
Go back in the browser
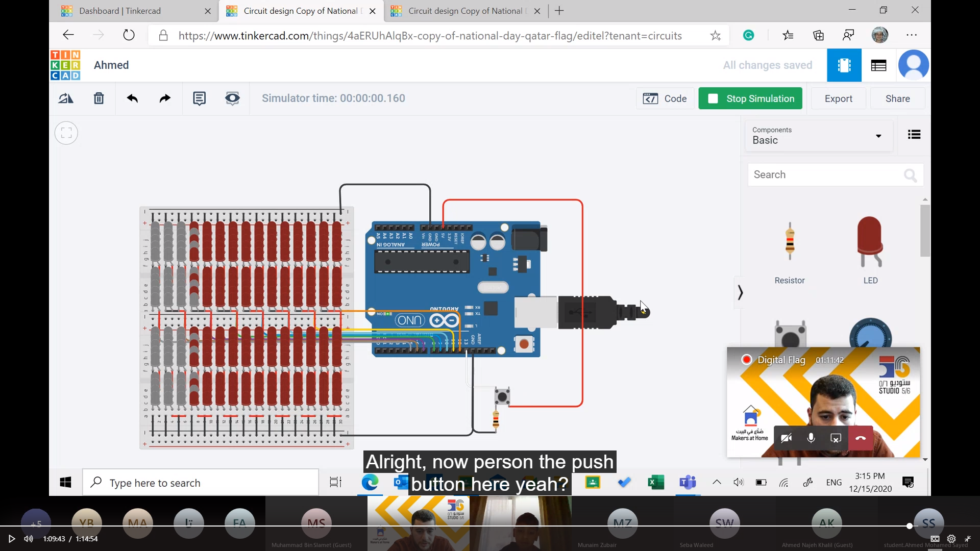tap(68, 35)
